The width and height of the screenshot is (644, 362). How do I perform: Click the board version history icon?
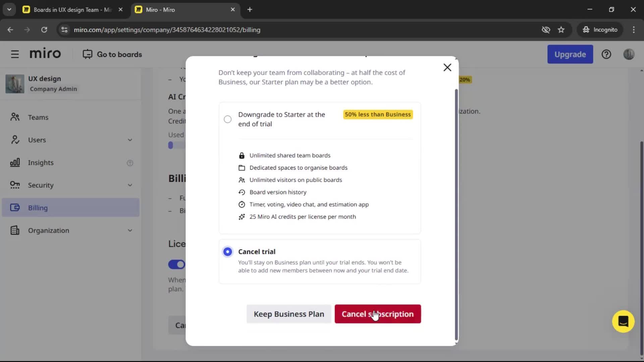(x=241, y=192)
